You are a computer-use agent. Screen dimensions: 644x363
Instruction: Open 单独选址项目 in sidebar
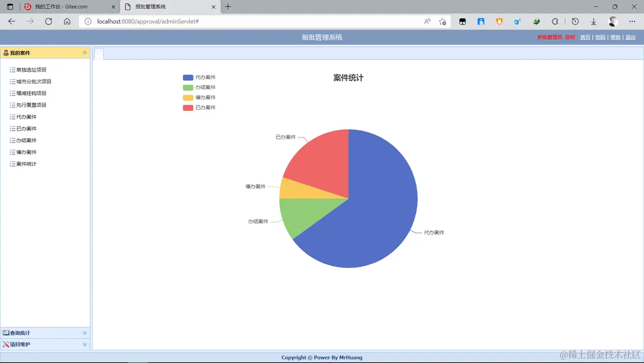click(31, 70)
